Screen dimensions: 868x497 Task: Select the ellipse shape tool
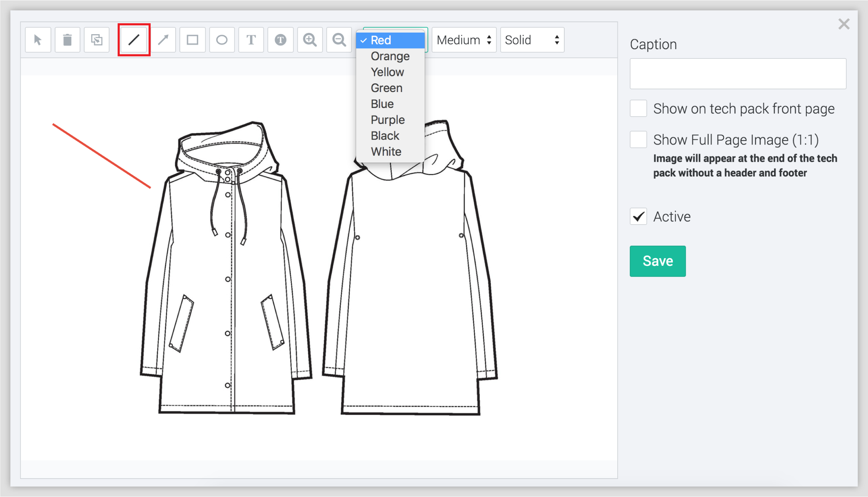(222, 40)
